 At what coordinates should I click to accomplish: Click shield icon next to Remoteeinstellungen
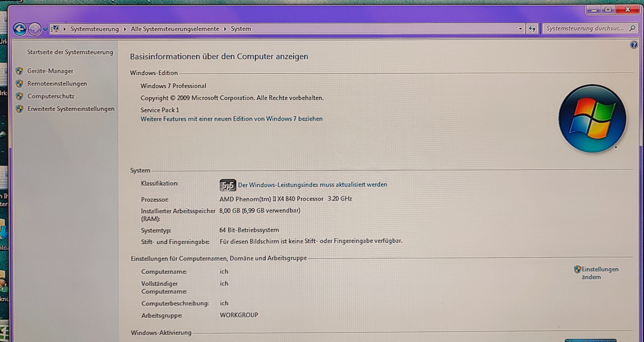click(x=19, y=83)
